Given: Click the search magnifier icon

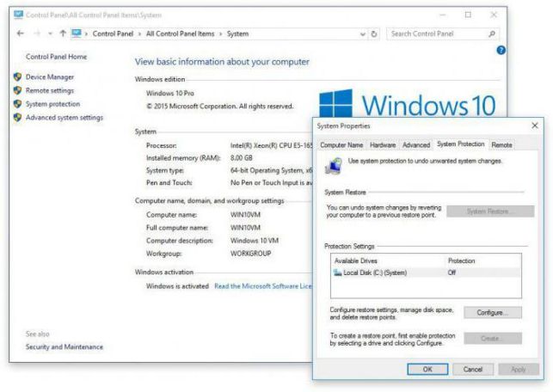Looking at the screenshot, I should pos(492,34).
